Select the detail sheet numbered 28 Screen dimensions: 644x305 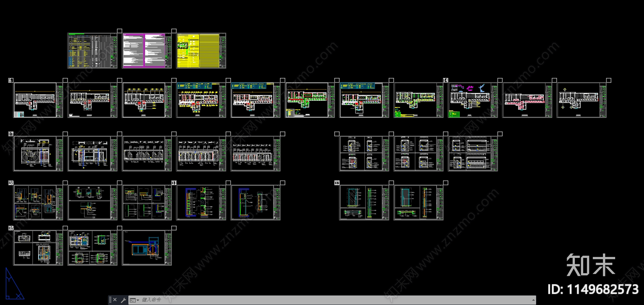(38, 203)
